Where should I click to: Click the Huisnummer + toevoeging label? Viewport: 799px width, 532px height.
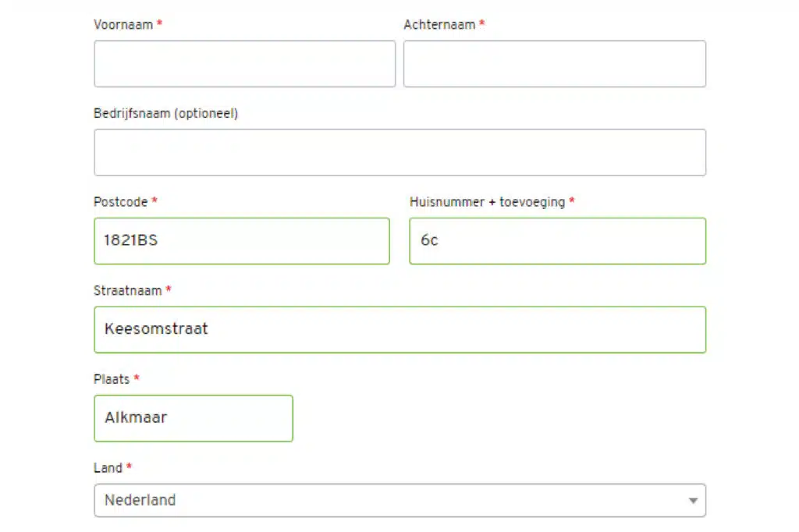point(487,202)
